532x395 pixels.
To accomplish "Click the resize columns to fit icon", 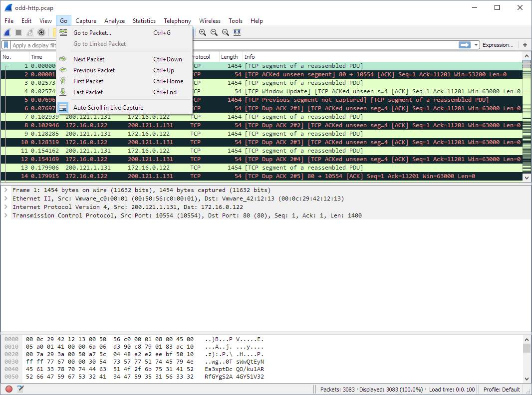I will [x=237, y=32].
